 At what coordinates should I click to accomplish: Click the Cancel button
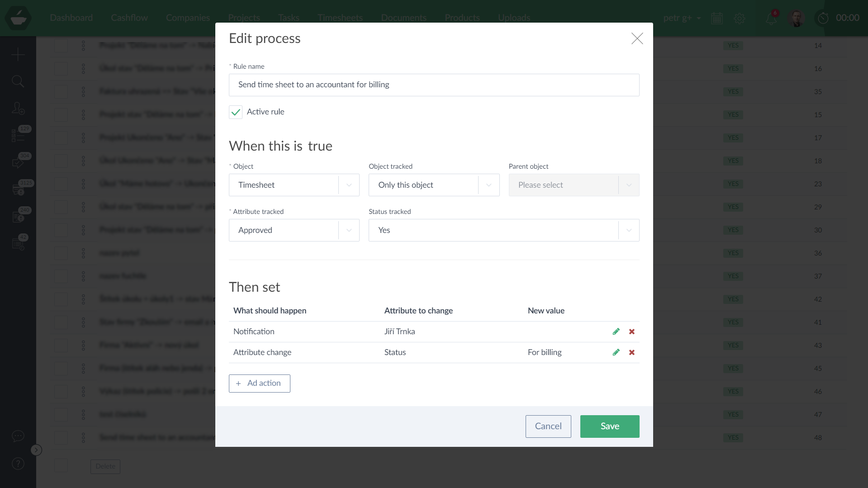coord(548,426)
